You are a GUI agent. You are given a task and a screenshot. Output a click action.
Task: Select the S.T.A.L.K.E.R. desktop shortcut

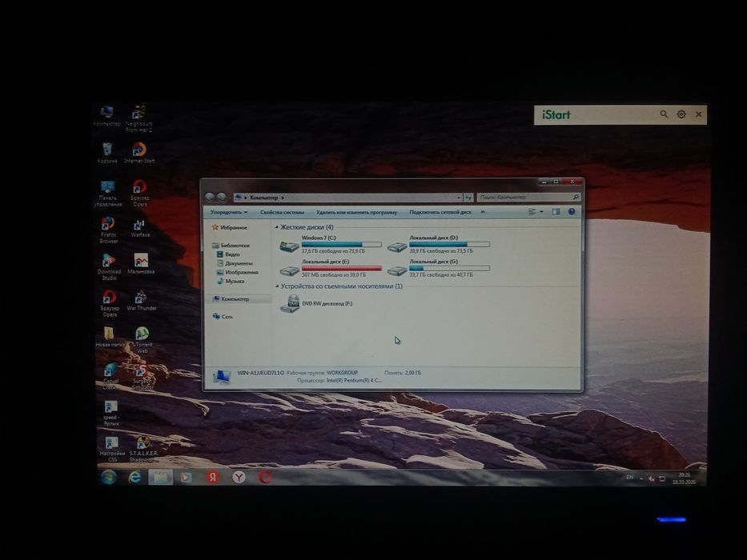point(143,450)
